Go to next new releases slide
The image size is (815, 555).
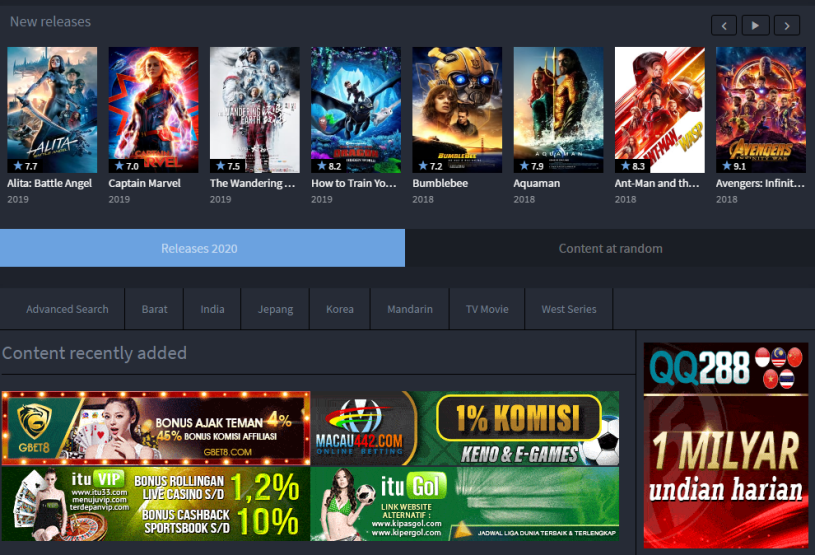[x=787, y=25]
